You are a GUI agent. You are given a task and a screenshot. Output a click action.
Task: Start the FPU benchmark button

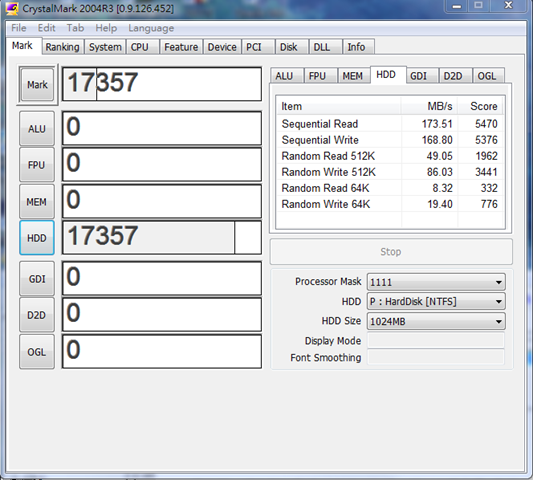pyautogui.click(x=37, y=165)
